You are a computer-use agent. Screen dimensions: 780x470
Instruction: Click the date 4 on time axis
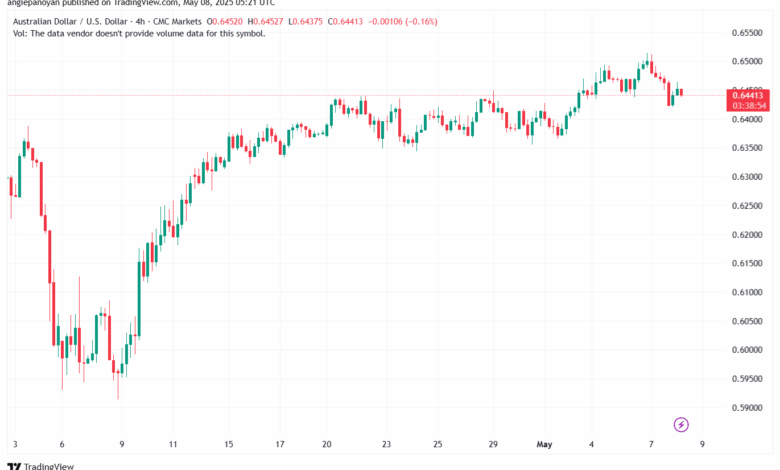click(x=591, y=444)
